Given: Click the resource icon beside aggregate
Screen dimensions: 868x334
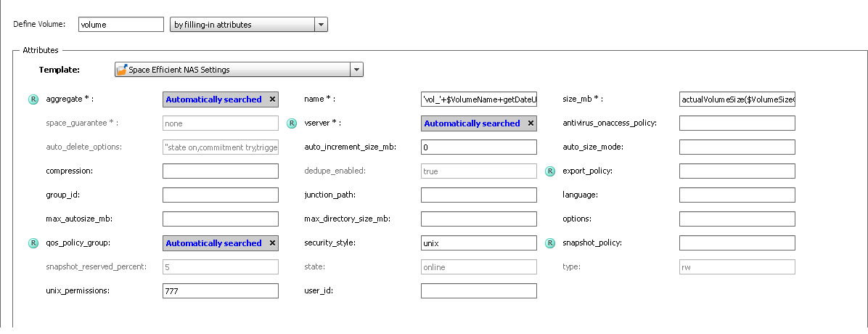Looking at the screenshot, I should tap(33, 99).
